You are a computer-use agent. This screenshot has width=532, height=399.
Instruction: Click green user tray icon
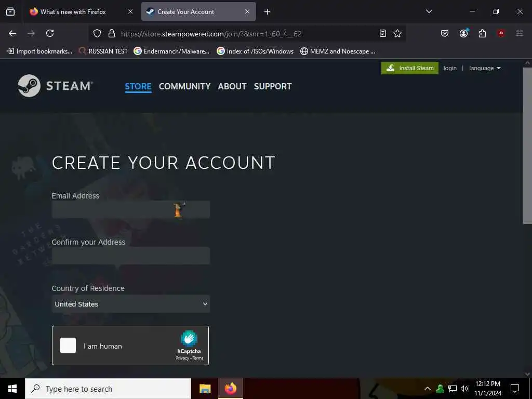tap(440, 389)
